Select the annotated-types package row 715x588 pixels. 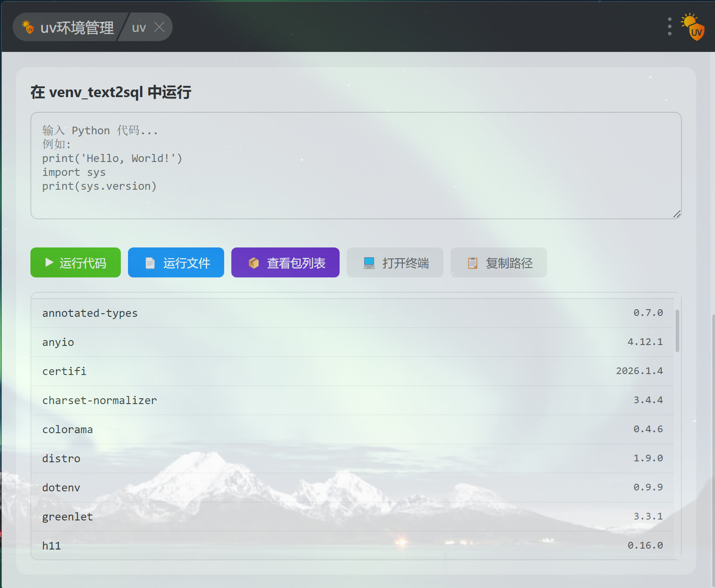(352, 313)
